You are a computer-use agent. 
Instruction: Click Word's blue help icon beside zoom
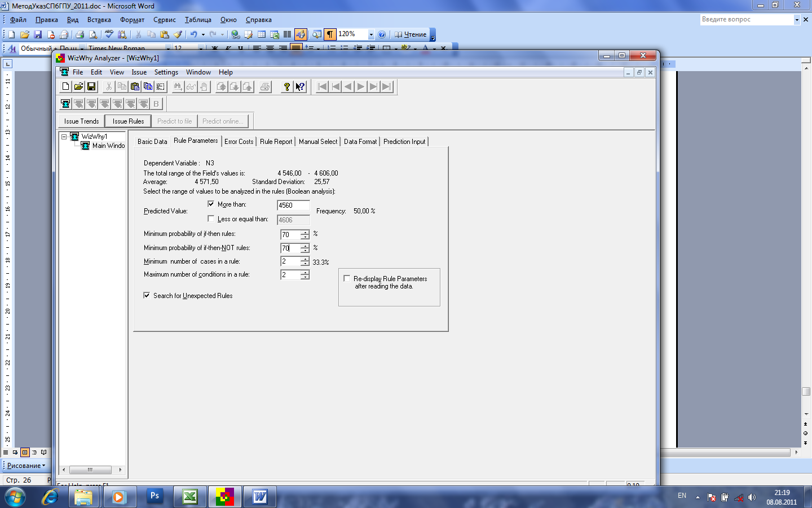pos(382,34)
